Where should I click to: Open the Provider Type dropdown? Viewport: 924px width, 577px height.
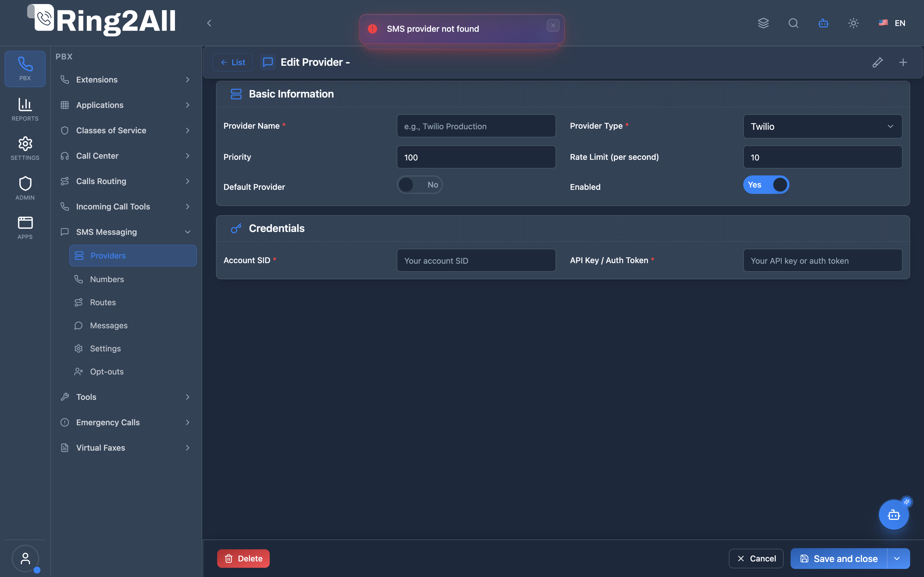pos(822,126)
